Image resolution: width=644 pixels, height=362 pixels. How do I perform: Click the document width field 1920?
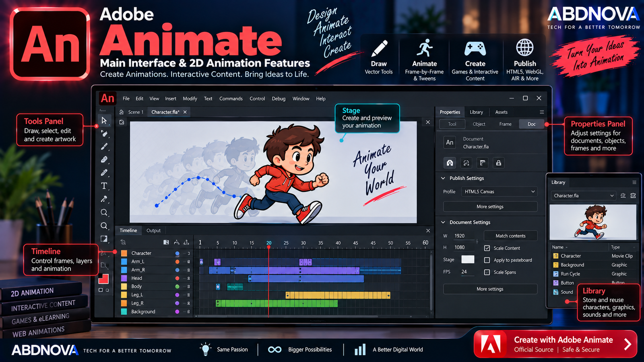[x=464, y=236]
